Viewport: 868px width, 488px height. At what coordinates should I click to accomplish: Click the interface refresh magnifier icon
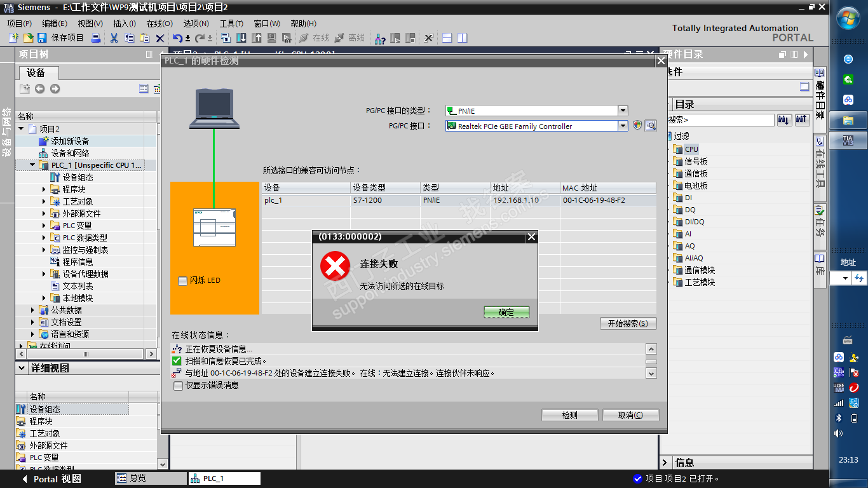650,126
